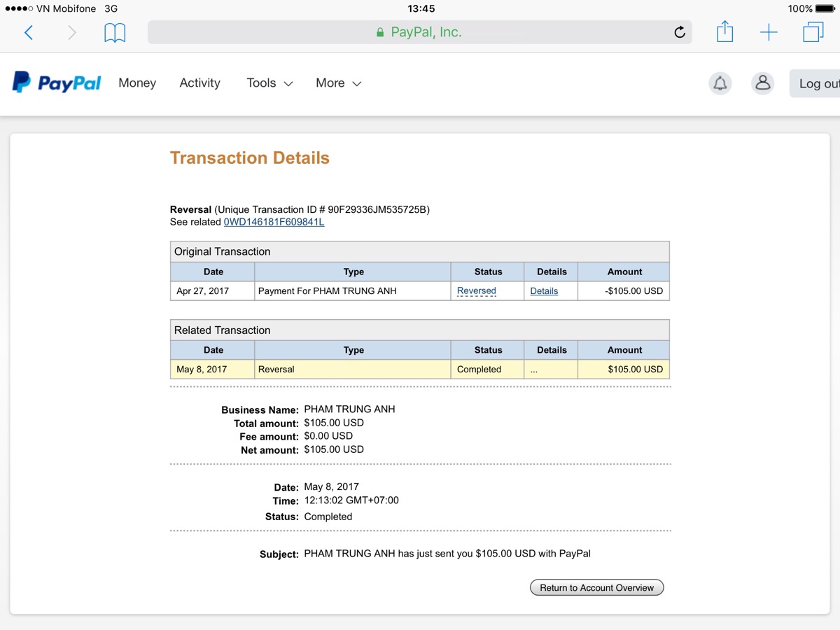Image resolution: width=840 pixels, height=630 pixels.
Task: Click the time 12:13:02 GMT+07:00
Action: click(x=351, y=500)
